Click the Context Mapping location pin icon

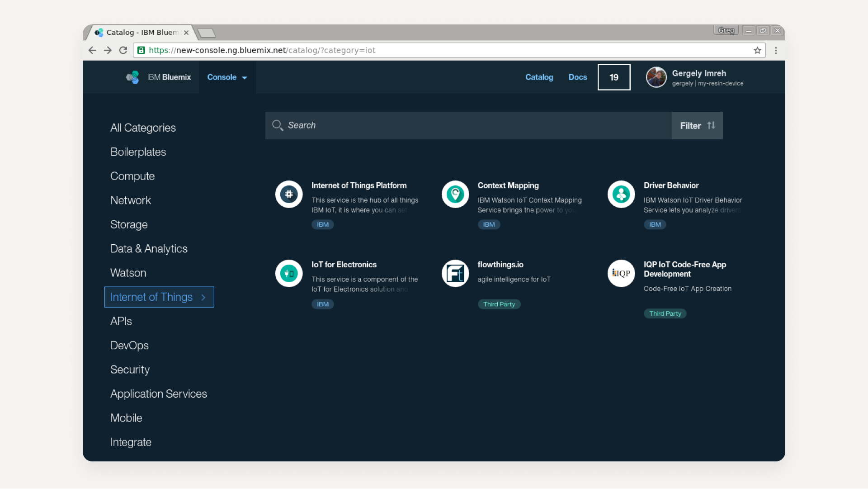(455, 195)
